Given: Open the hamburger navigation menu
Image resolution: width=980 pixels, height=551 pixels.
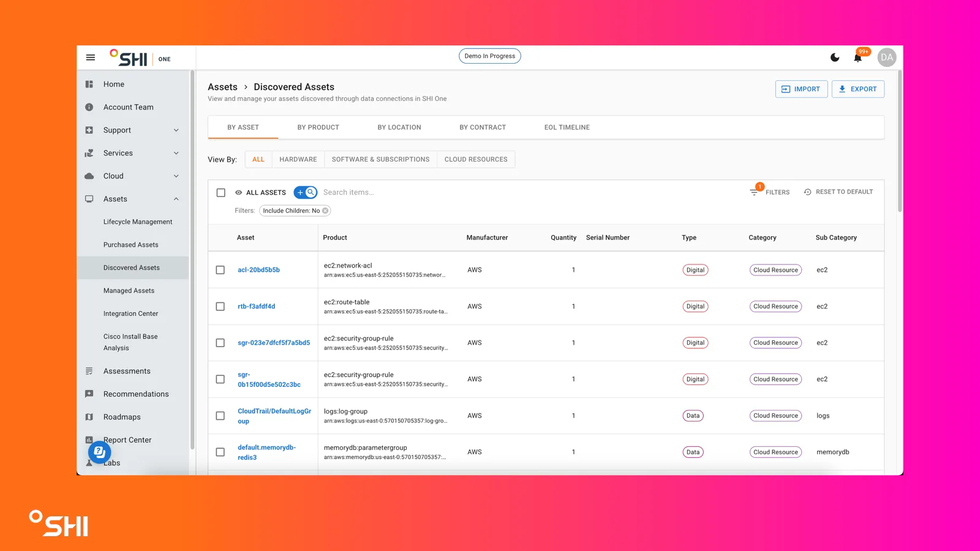Looking at the screenshot, I should 91,58.
